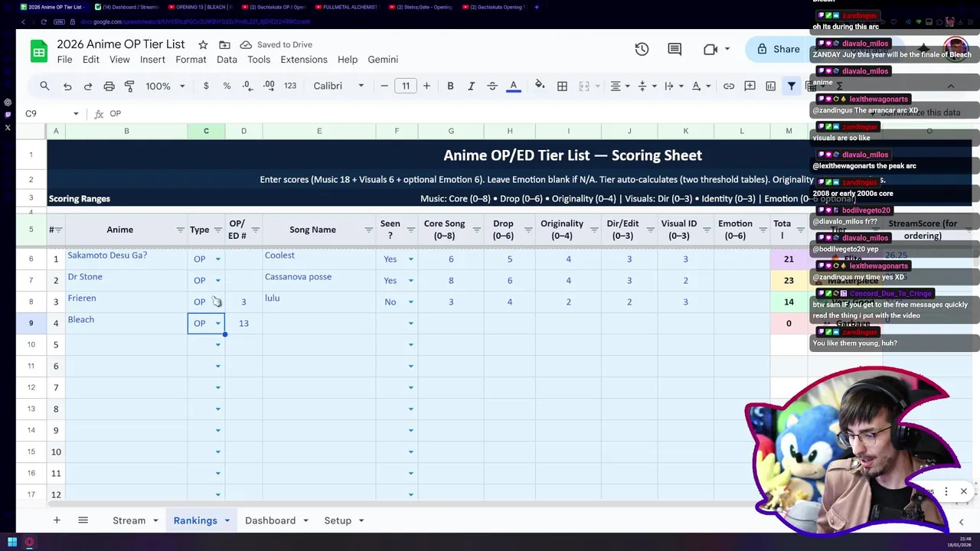Screen dimensions: 980x551
Task: Click the redo arrow
Action: click(x=88, y=86)
